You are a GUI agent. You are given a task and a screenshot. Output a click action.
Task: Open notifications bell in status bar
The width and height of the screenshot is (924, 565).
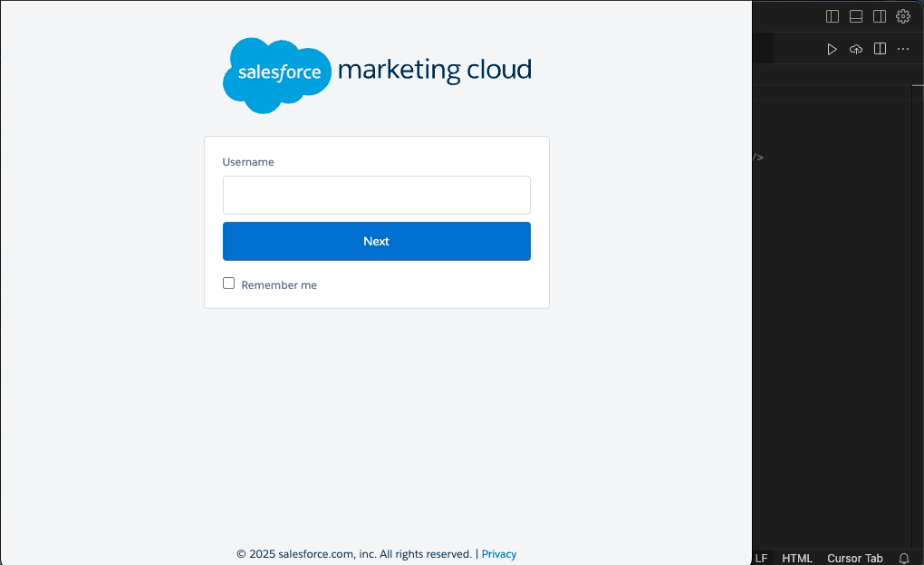click(x=904, y=558)
